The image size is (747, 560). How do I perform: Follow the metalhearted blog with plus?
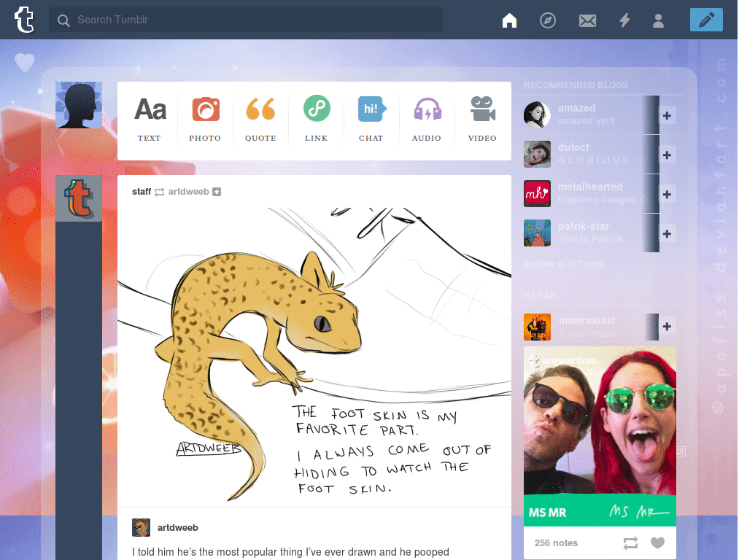click(667, 194)
